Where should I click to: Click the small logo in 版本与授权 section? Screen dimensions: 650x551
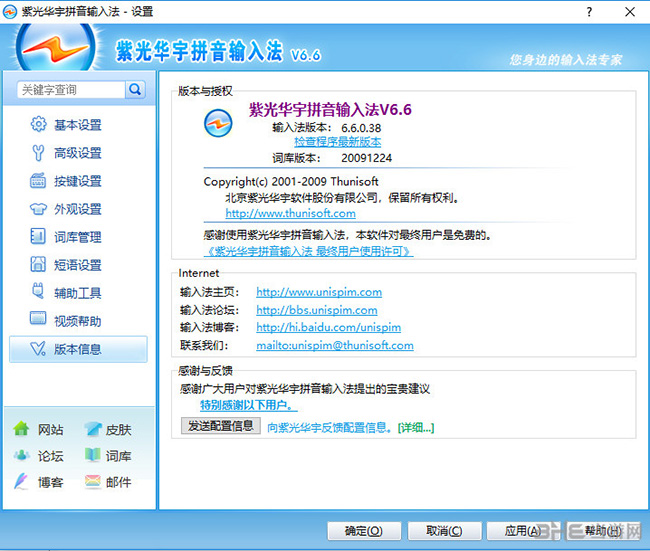[x=218, y=123]
